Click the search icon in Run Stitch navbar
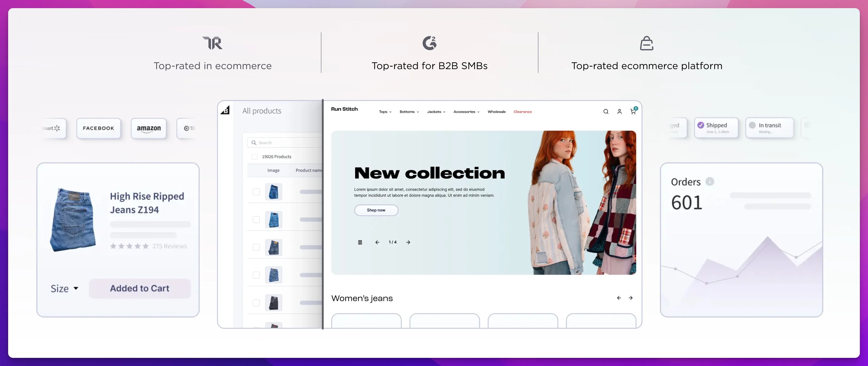Screen dimensions: 868x366 (x=605, y=111)
